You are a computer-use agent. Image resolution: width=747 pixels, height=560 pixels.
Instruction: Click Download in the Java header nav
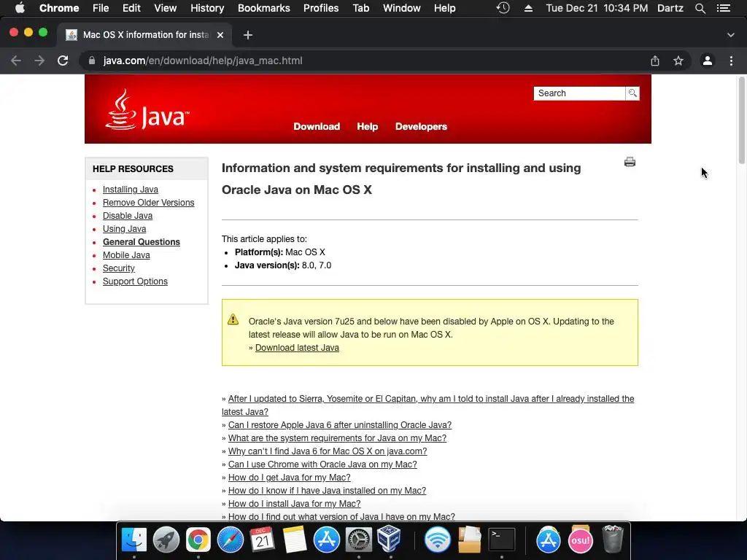click(317, 127)
